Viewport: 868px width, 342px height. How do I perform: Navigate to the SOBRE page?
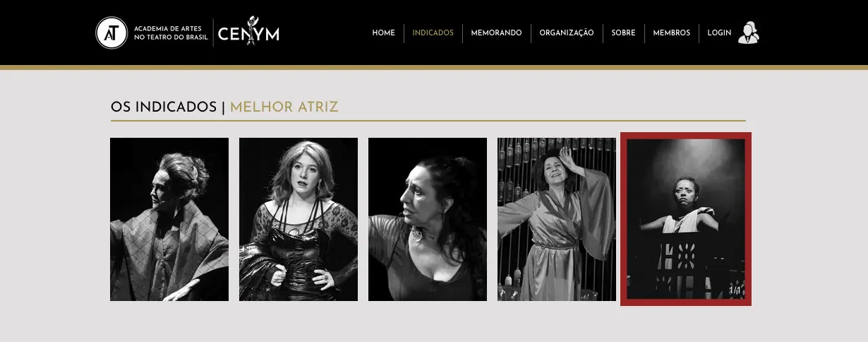click(624, 33)
